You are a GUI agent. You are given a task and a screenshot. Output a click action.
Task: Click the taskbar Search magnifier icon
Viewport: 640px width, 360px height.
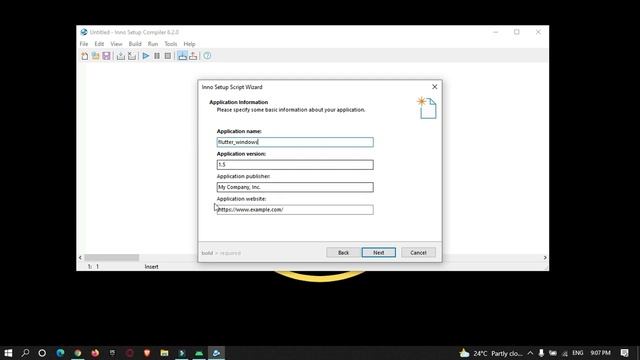pos(25,353)
